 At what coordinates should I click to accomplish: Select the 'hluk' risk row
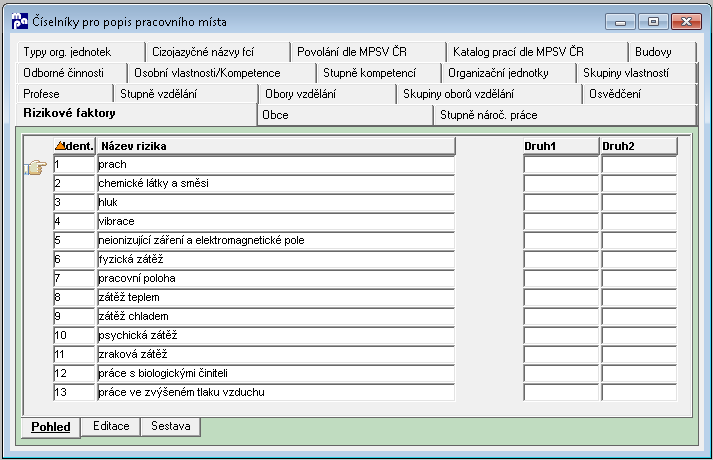(276, 202)
